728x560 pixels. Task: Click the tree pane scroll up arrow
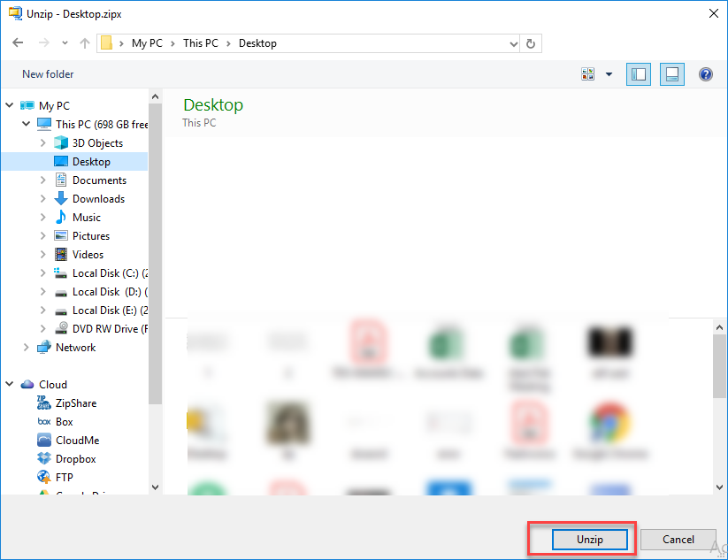click(155, 96)
